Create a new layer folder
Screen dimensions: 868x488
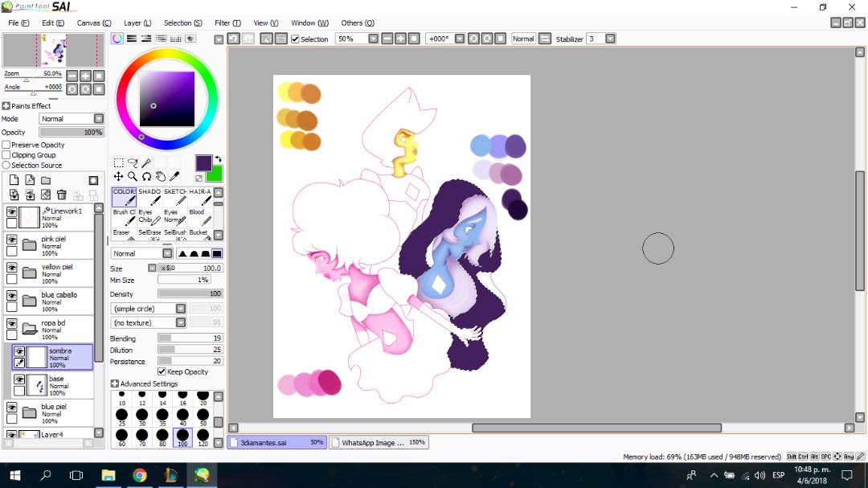tap(46, 180)
